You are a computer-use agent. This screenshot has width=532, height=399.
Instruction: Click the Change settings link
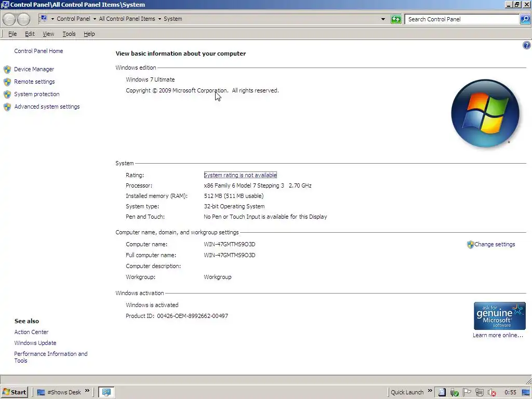click(x=495, y=244)
